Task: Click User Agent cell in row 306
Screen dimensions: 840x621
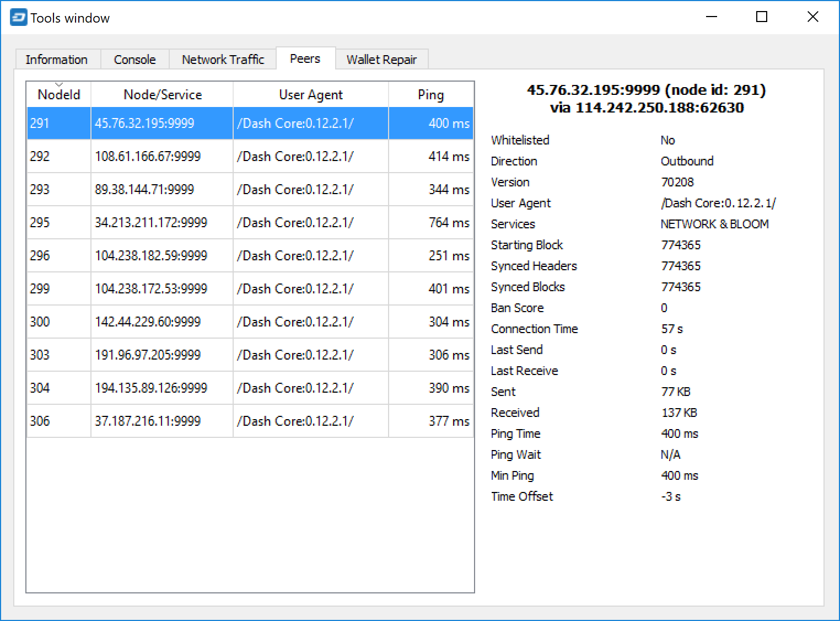Action: click(311, 421)
